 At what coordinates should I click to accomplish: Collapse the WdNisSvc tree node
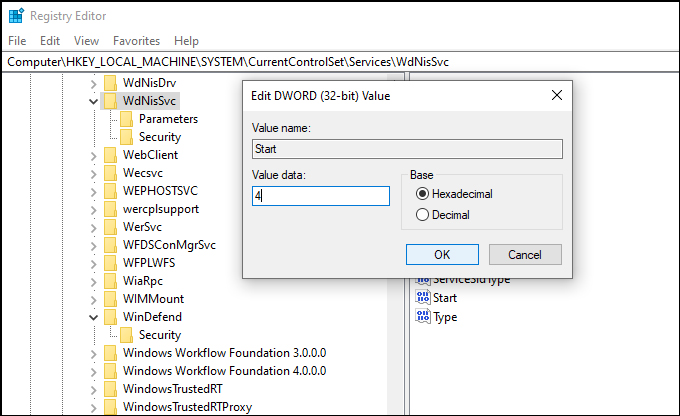[93, 102]
